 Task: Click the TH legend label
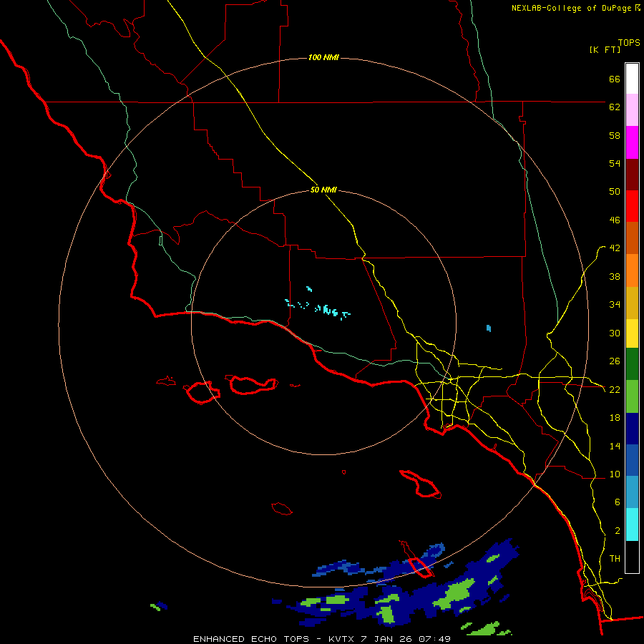(x=615, y=558)
